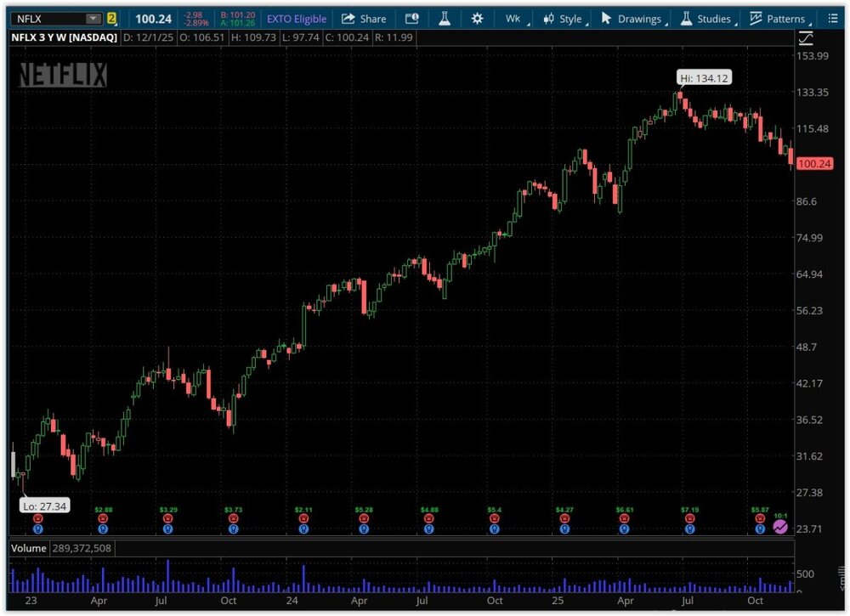This screenshot has height=616, width=850.
Task: Open the Drawings menu
Action: (x=632, y=19)
